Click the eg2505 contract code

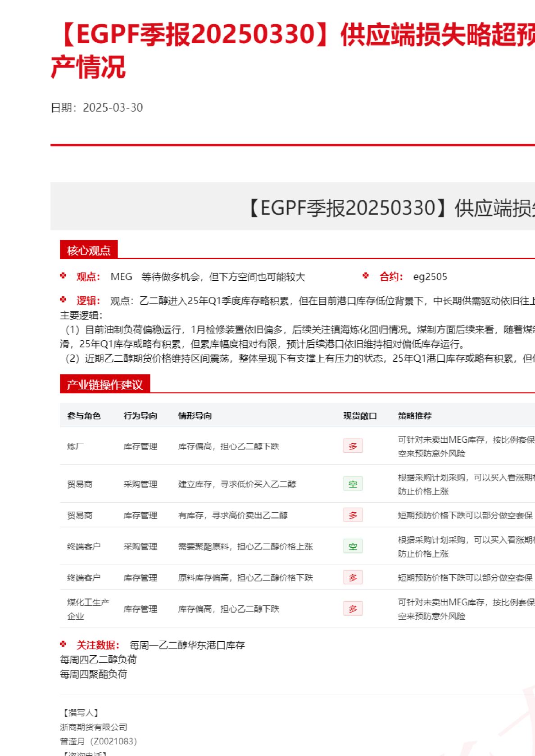pyautogui.click(x=430, y=277)
